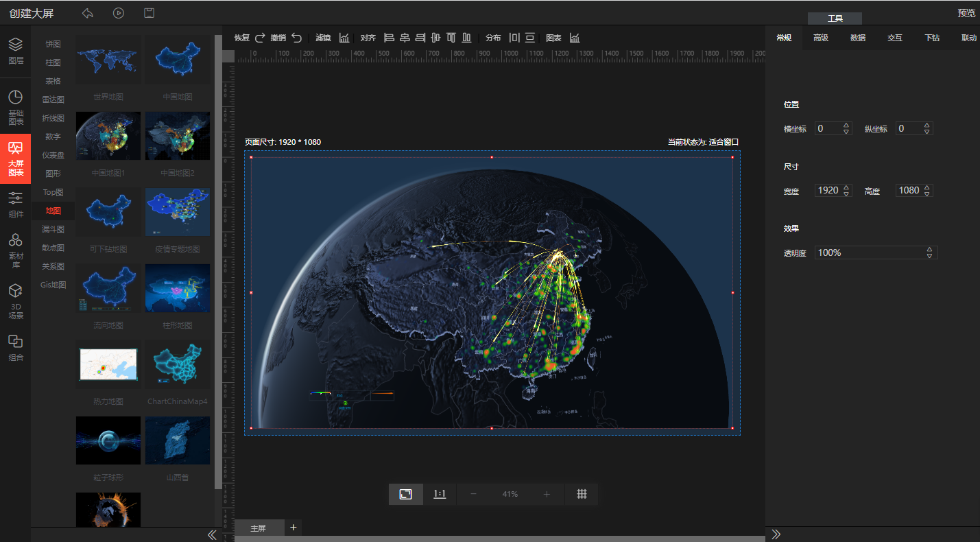Open the 素材库 material library panel
Viewport: 980px width, 542px height.
15,250
